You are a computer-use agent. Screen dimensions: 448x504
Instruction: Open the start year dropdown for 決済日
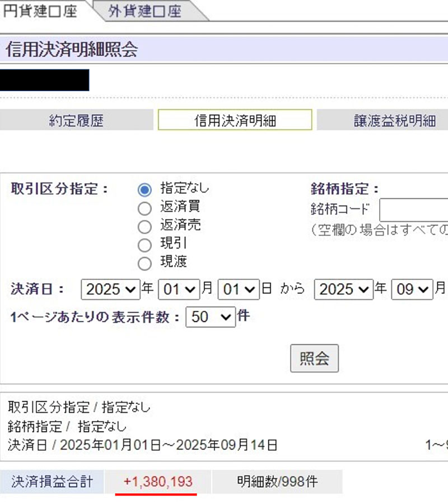pyautogui.click(x=111, y=290)
